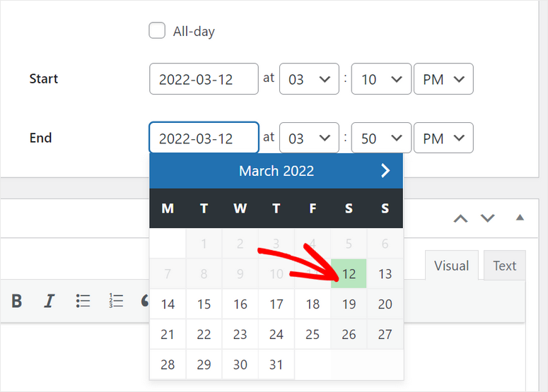
Task: Open the End minute dropdown
Action: [381, 138]
